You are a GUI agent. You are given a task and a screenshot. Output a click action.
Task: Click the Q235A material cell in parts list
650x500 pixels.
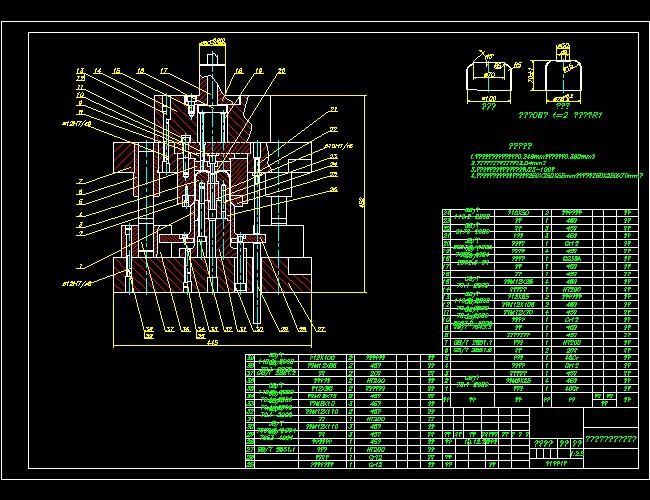click(573, 258)
